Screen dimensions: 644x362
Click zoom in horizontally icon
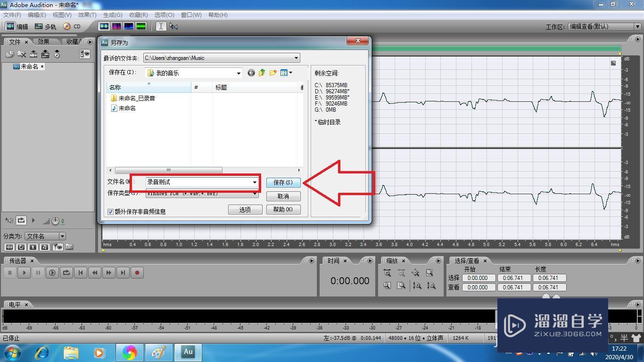click(387, 273)
